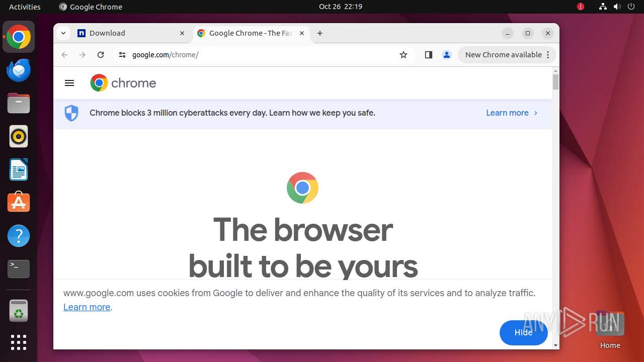Click Learn more link in cookie notice
Image resolution: width=644 pixels, height=362 pixels.
87,307
